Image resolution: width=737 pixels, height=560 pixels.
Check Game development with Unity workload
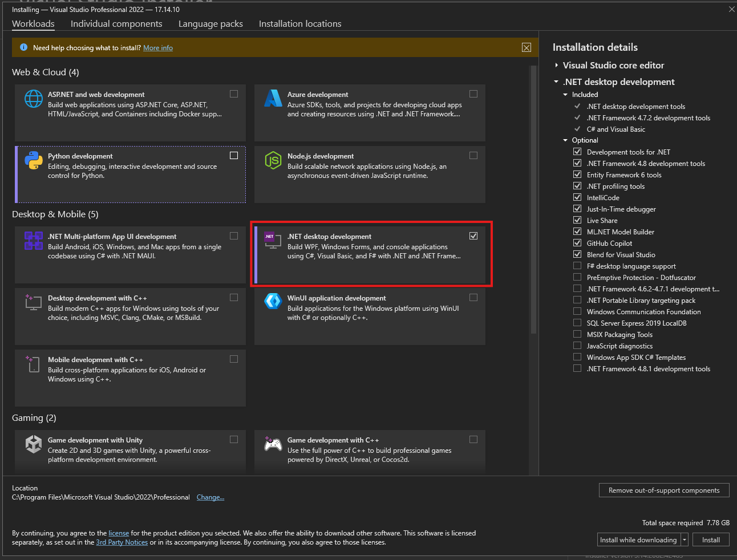pyautogui.click(x=234, y=439)
